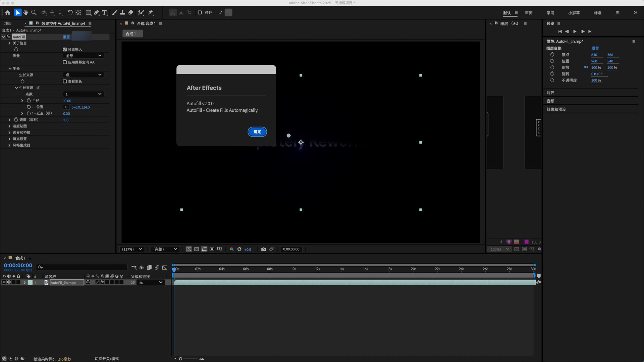The width and height of the screenshot is (644, 362).
Task: Enable the 应用屏幕空间 AA checkbox
Action: pos(65,62)
